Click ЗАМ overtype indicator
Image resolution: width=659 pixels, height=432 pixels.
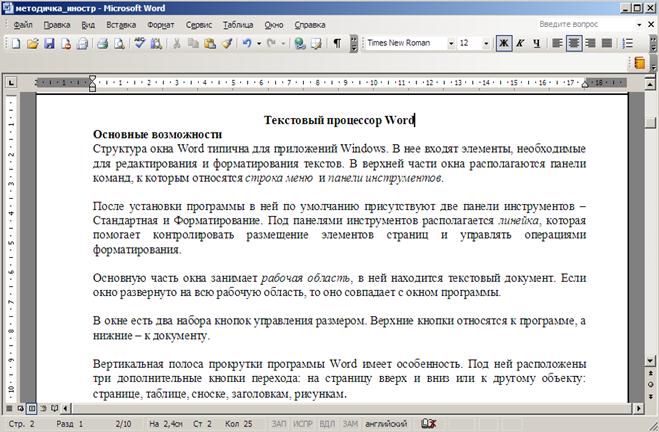click(x=350, y=424)
